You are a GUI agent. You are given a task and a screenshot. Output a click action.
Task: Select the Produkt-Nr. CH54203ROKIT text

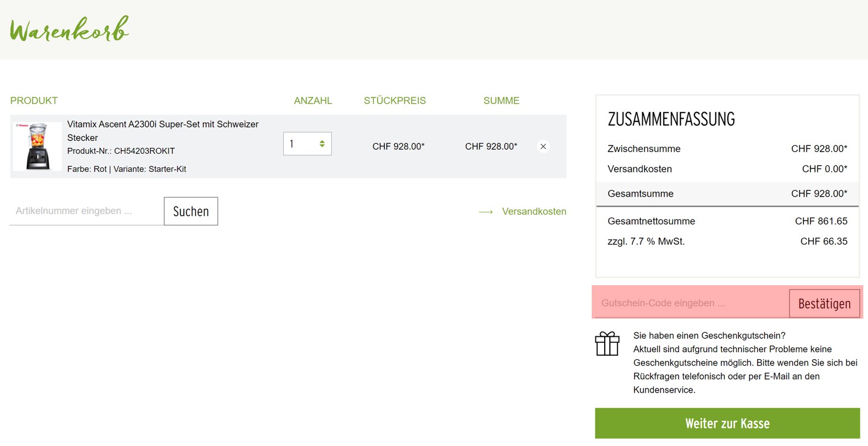tap(121, 151)
